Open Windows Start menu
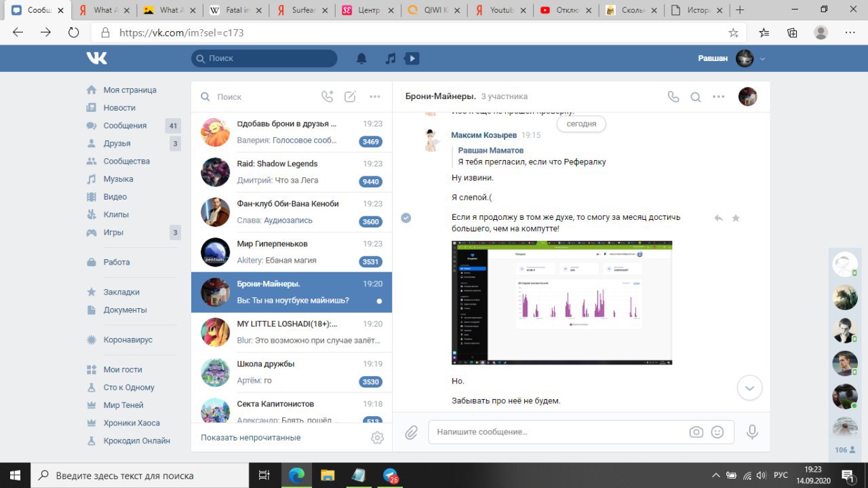This screenshot has height=488, width=868. coord(15,475)
